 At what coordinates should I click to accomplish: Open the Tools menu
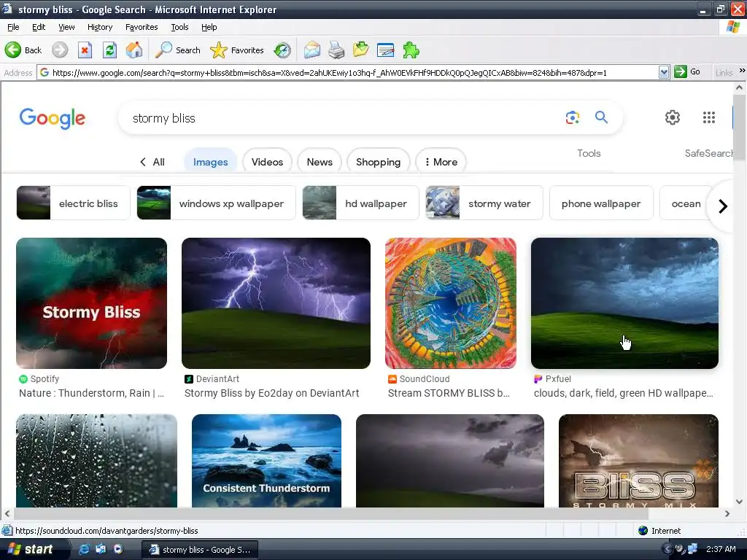pos(179,27)
